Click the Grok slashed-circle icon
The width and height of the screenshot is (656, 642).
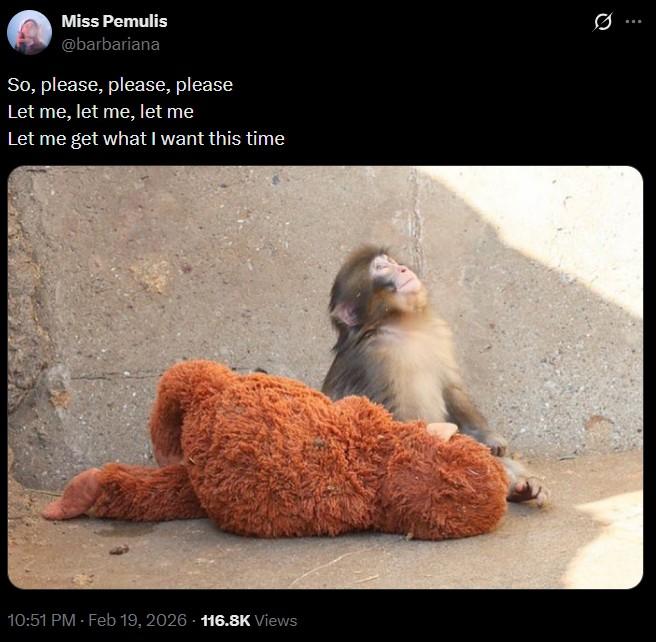[602, 22]
